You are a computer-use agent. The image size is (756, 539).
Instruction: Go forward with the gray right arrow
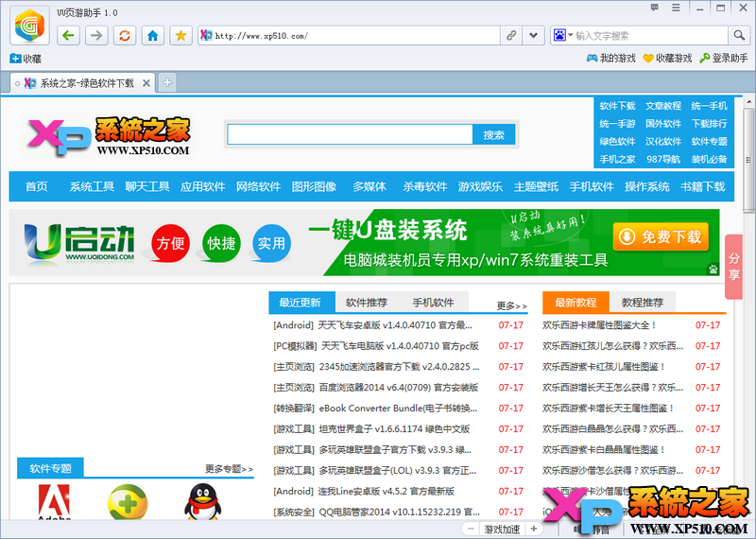pyautogui.click(x=96, y=35)
